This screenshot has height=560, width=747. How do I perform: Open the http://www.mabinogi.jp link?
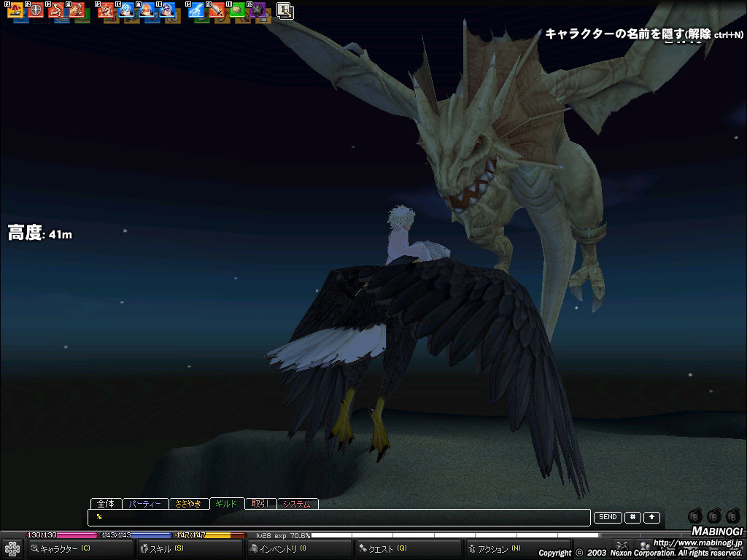point(697,542)
